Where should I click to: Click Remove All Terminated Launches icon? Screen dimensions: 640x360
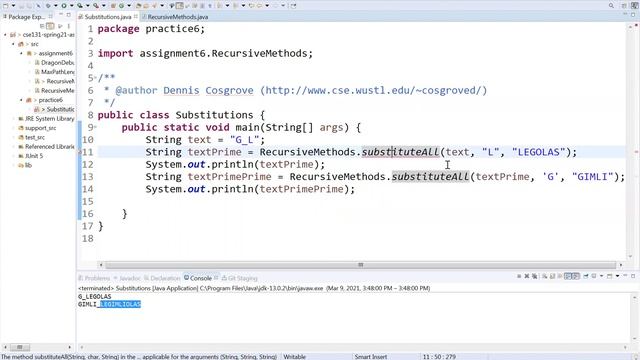click(534, 276)
